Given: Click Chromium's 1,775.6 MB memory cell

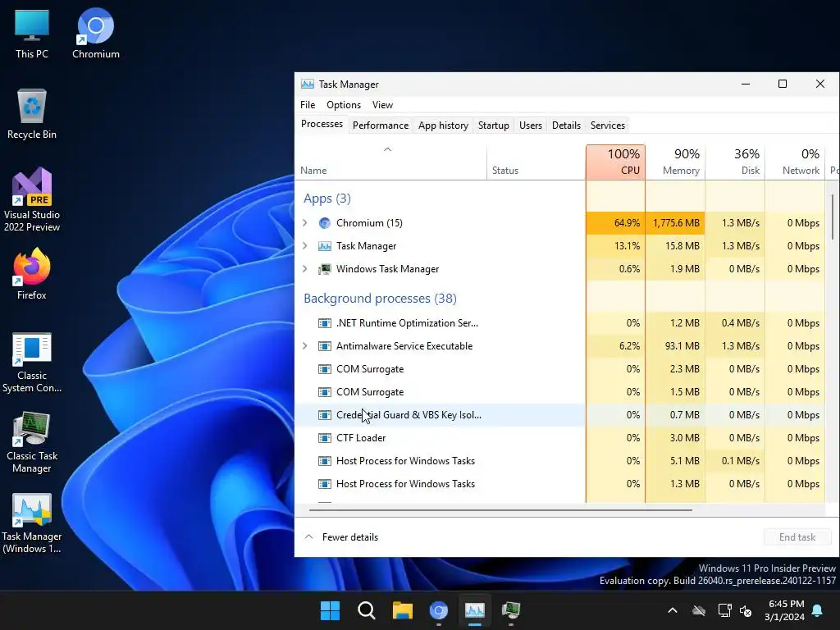Looking at the screenshot, I should (x=676, y=223).
